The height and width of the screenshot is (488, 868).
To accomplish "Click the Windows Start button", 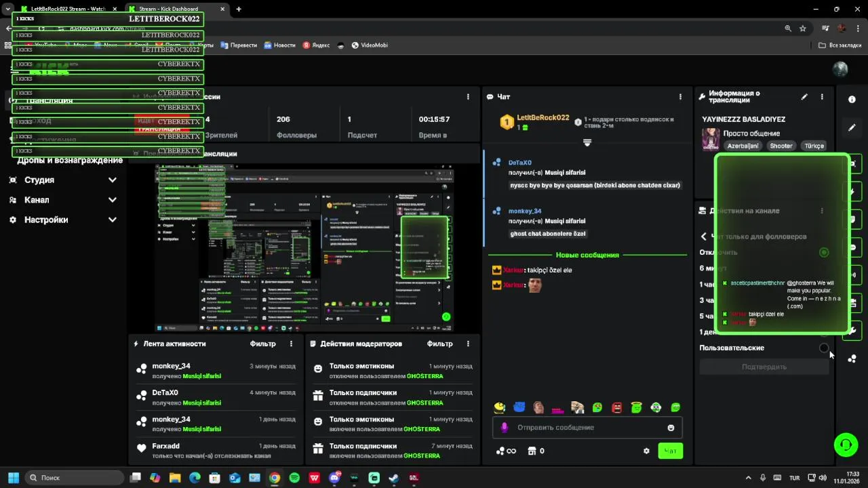I will [x=13, y=478].
